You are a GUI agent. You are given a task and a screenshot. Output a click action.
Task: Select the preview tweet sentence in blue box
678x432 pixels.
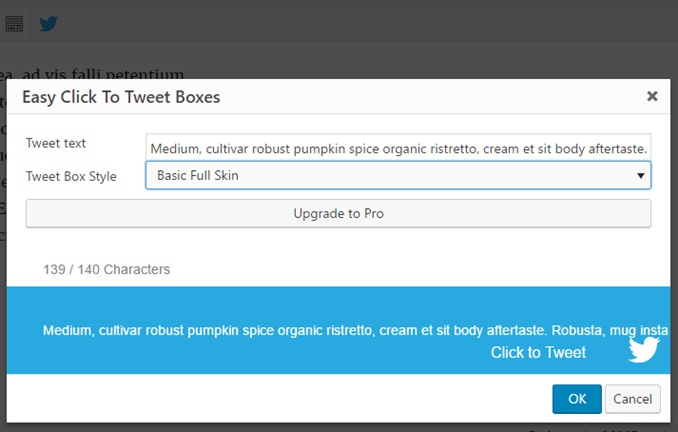[355, 330]
